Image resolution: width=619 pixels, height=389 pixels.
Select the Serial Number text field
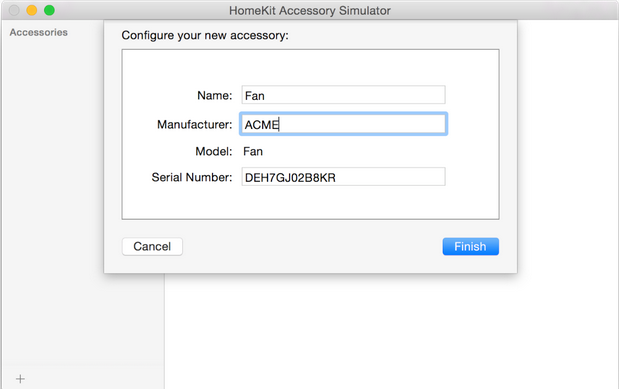(343, 177)
